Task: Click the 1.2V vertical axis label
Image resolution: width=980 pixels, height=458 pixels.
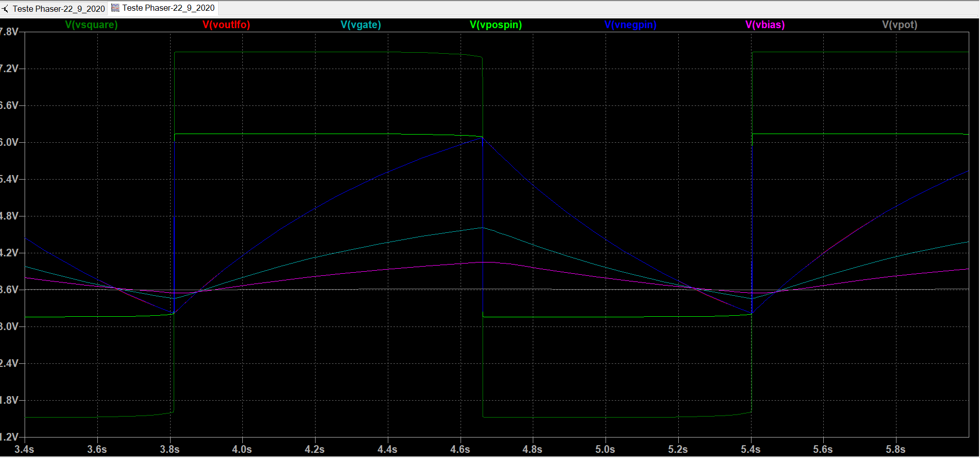Action: (x=9, y=437)
